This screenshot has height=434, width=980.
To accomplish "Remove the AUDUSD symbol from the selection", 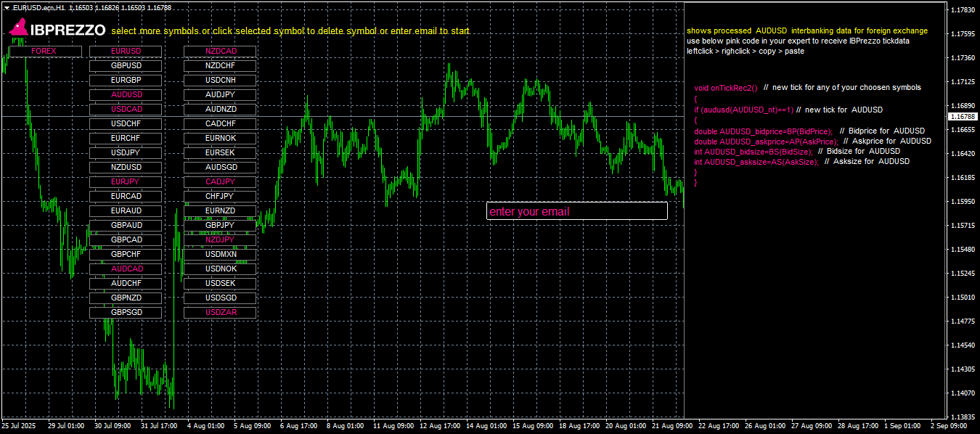I will (x=126, y=95).
